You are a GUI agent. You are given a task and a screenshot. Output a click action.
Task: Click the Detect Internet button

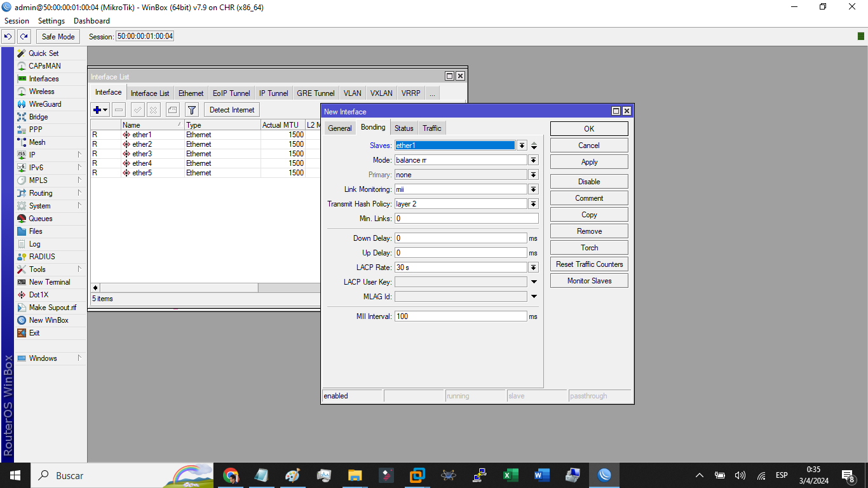(x=232, y=110)
